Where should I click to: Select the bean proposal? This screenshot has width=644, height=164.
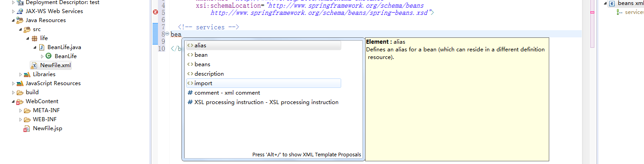pos(264,55)
